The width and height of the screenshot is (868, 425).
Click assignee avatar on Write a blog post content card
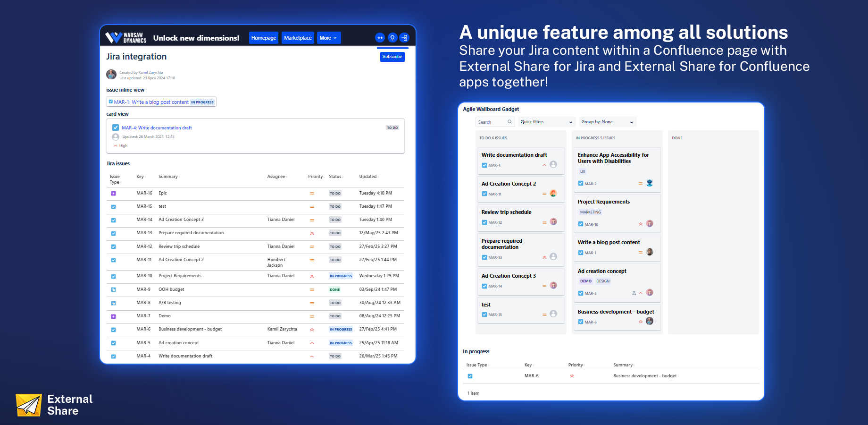[x=650, y=252]
